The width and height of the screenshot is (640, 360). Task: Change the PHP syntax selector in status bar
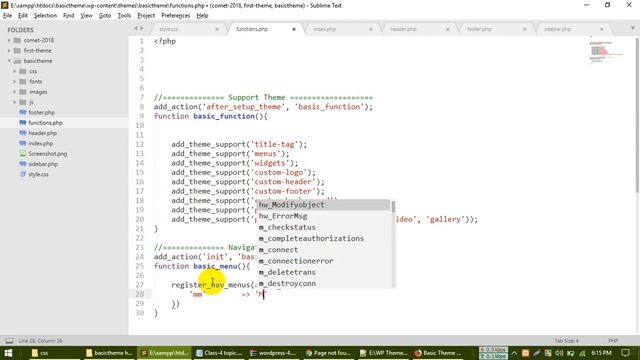point(613,340)
